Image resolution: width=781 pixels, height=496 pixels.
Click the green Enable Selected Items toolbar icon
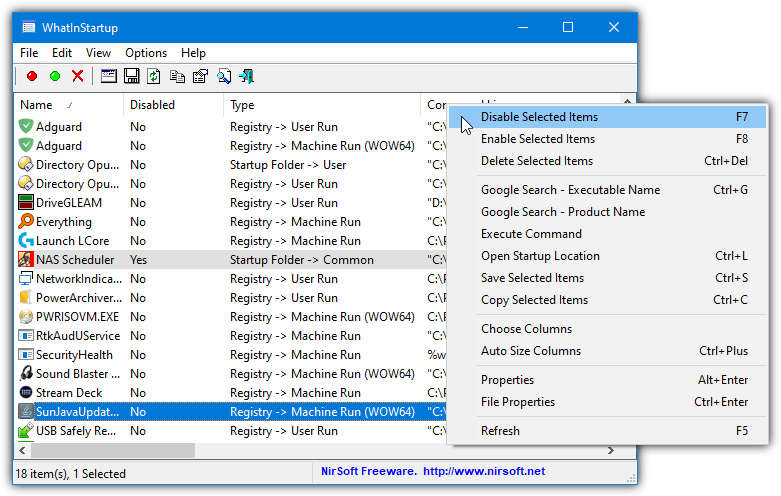pos(55,76)
